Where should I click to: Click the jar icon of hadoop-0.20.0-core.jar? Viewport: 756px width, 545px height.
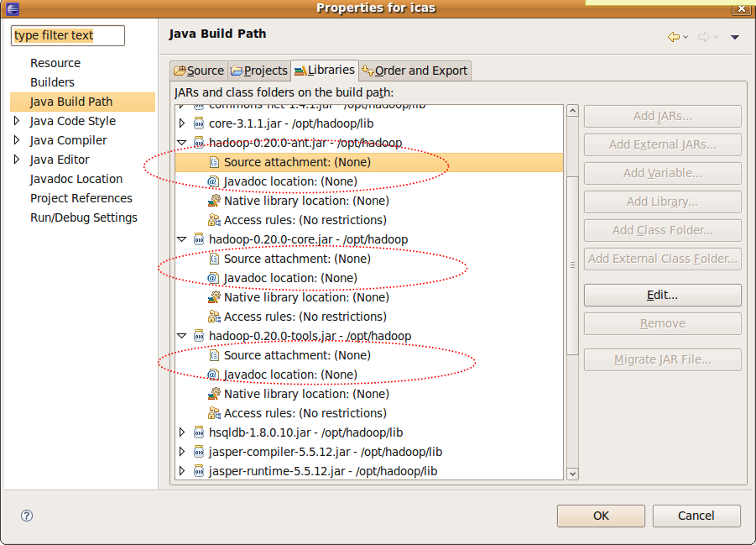[x=199, y=239]
